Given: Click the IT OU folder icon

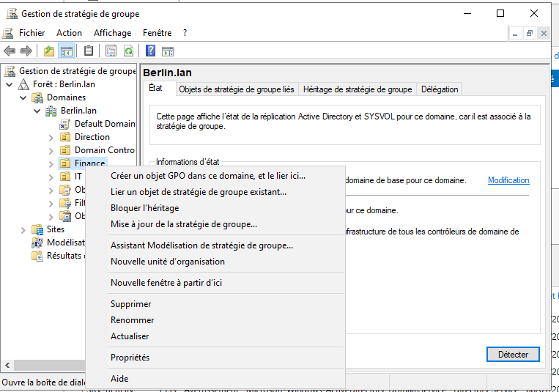Looking at the screenshot, I should click(x=65, y=176).
